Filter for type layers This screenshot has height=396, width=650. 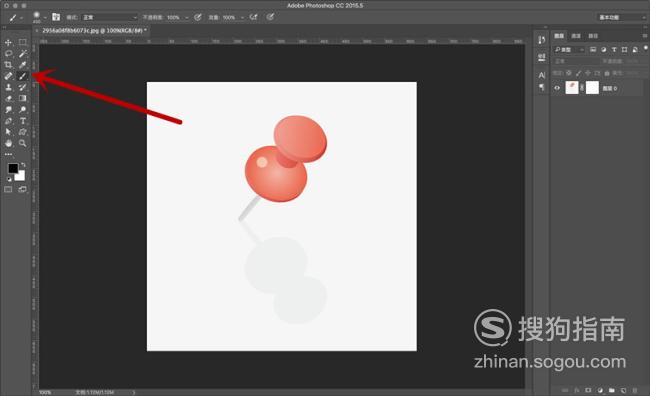(x=614, y=50)
